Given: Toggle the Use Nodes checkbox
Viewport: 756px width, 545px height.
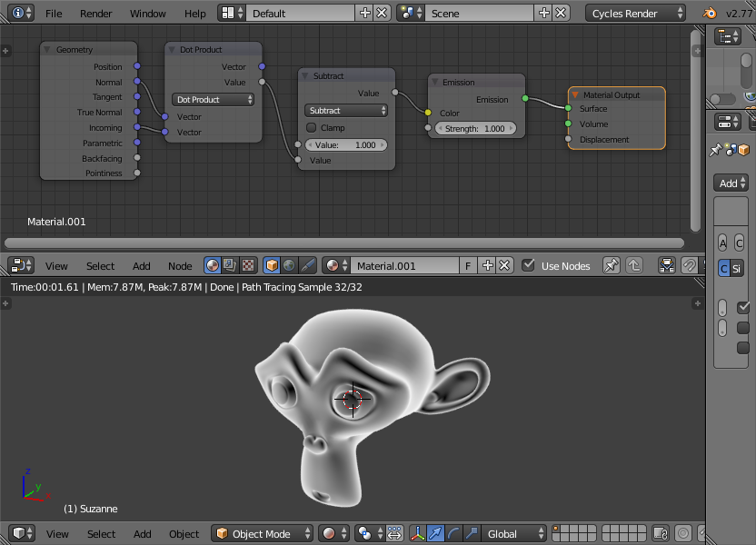Looking at the screenshot, I should click(x=529, y=265).
